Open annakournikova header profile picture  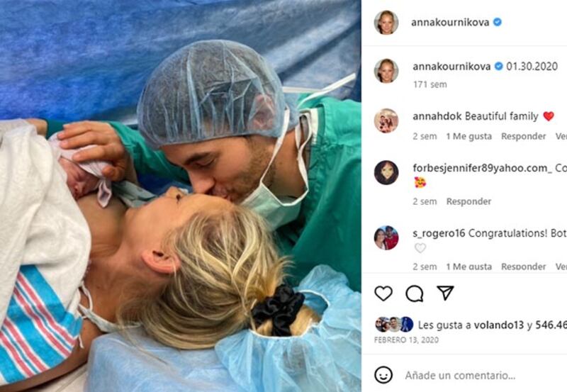pyautogui.click(x=386, y=23)
